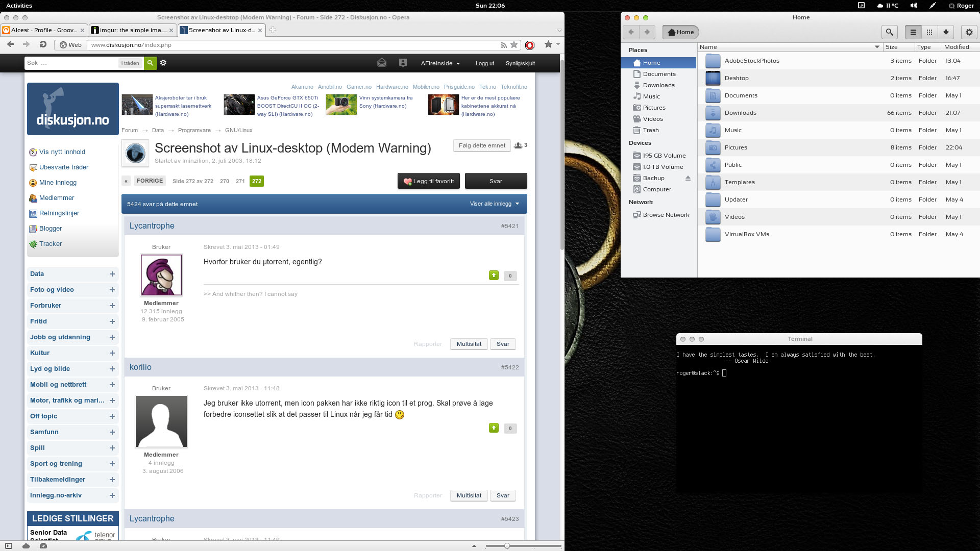This screenshot has height=551, width=980.
Task: Go back in Files window
Action: pos(631,32)
